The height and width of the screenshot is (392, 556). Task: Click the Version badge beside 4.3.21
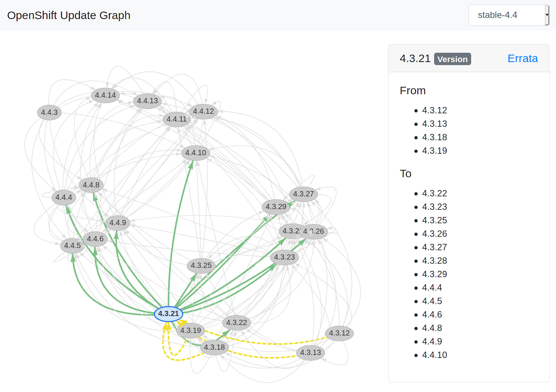coord(452,59)
